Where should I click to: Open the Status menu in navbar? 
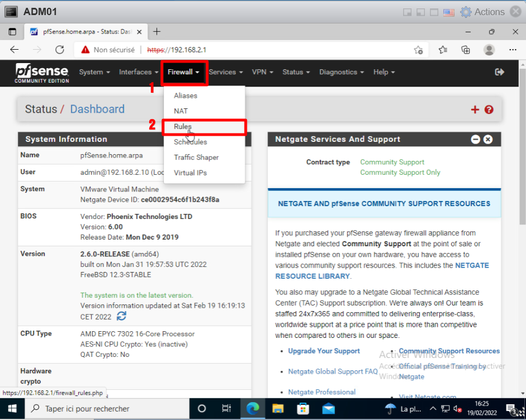[x=296, y=72]
